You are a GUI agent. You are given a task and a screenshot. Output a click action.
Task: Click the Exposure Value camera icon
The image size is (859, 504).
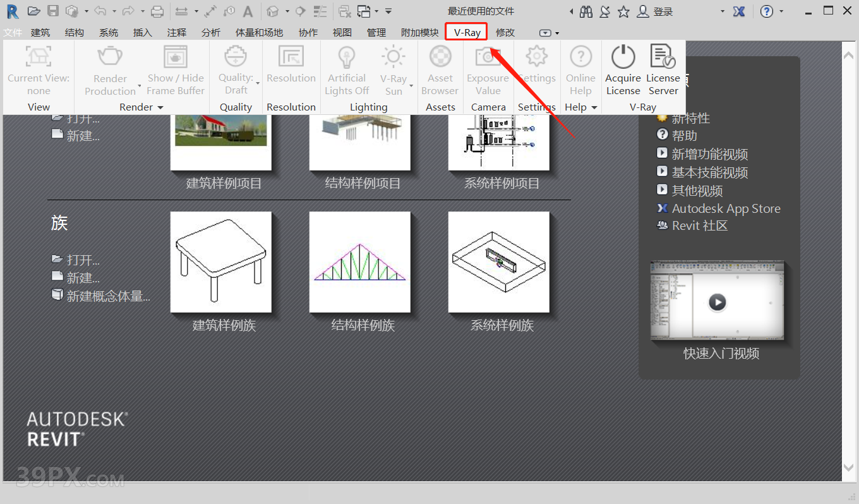pyautogui.click(x=488, y=57)
